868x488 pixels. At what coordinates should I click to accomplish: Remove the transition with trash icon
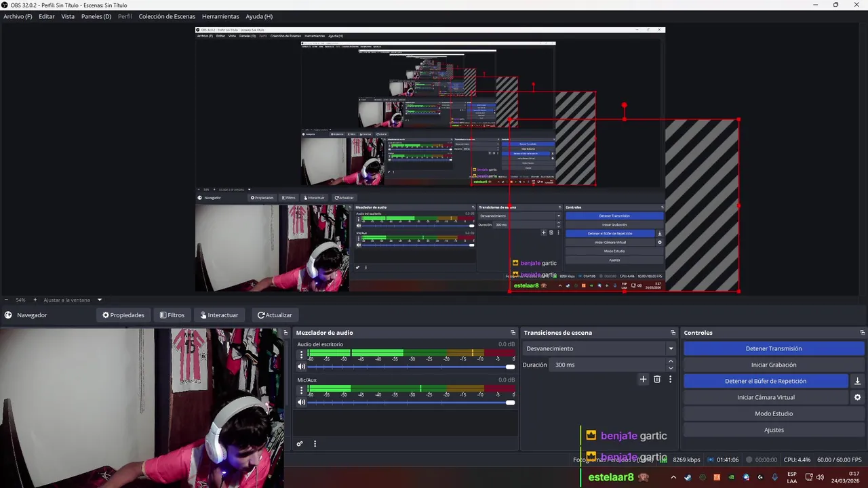[x=656, y=380]
